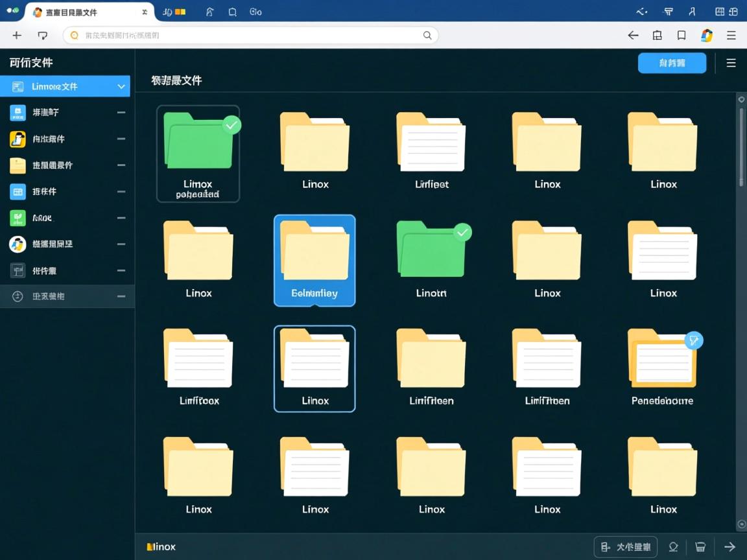Open the blue grid app icon in the sidebar
The image size is (747, 560).
tap(18, 191)
